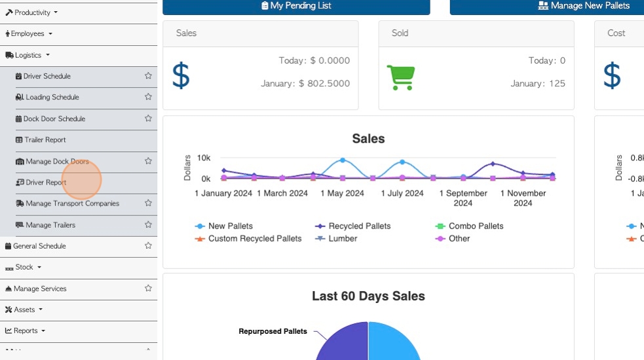This screenshot has width=644, height=360.
Task: Click the forklift icon beside Loading Schedule
Action: pos(20,97)
